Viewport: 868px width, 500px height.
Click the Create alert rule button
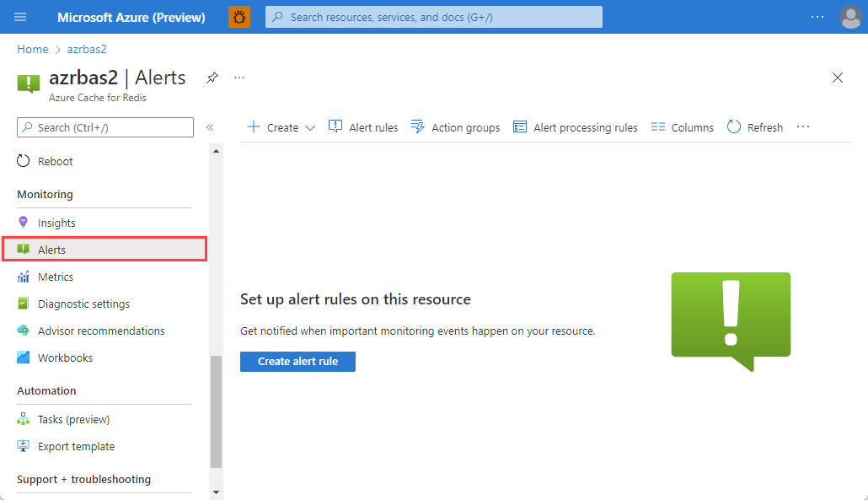(x=297, y=361)
